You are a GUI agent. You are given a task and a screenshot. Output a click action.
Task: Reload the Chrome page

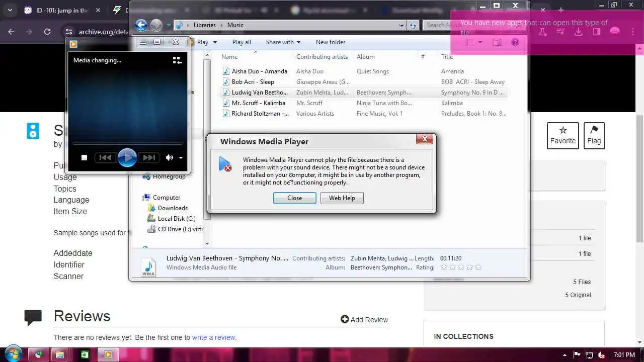point(47,31)
